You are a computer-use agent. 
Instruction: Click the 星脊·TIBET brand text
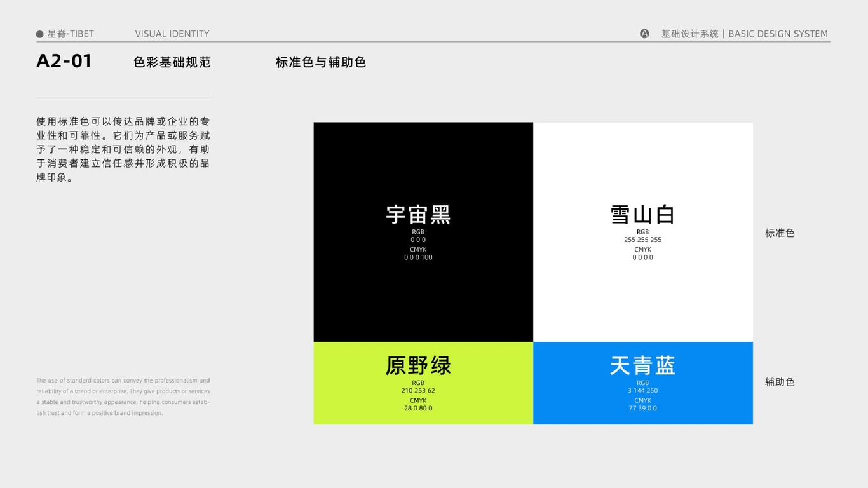(71, 34)
